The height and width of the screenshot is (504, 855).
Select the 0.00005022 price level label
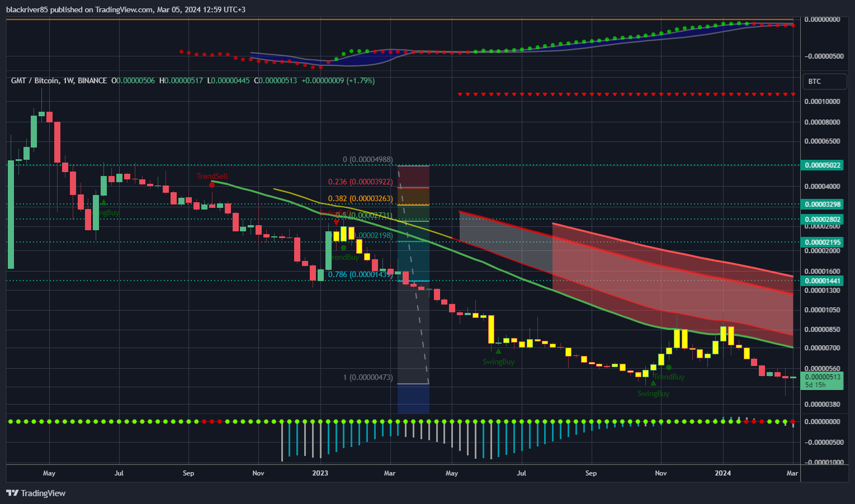pos(823,165)
